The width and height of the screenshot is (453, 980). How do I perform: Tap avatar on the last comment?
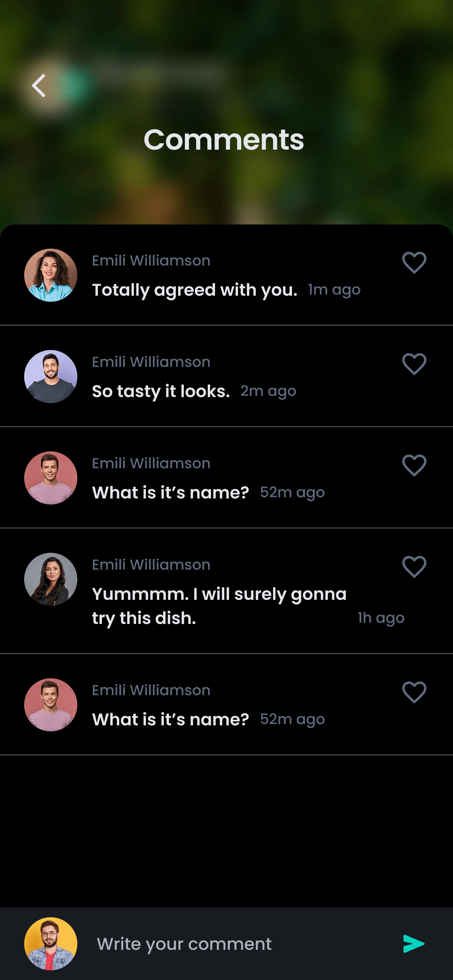[51, 705]
